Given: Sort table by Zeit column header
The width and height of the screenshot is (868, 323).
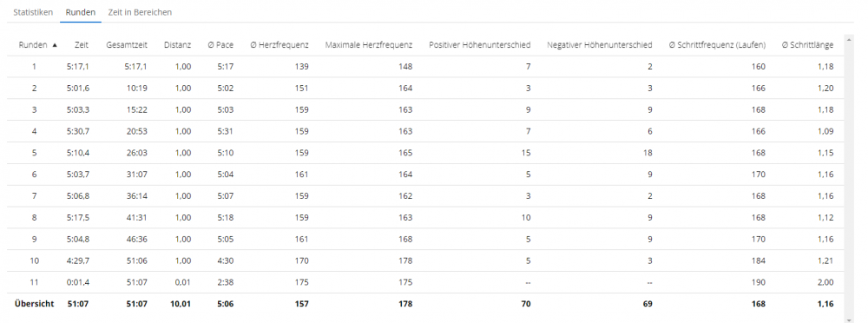Looking at the screenshot, I should click(x=82, y=45).
